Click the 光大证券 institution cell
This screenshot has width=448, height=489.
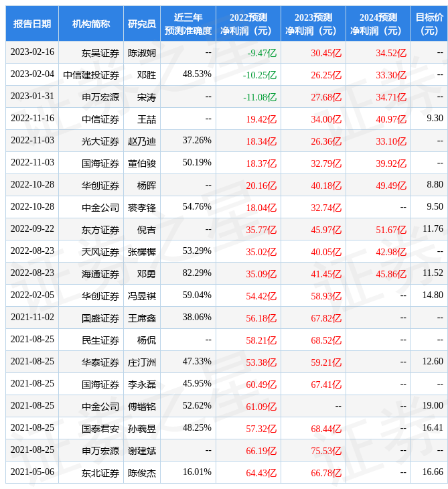coord(100,141)
